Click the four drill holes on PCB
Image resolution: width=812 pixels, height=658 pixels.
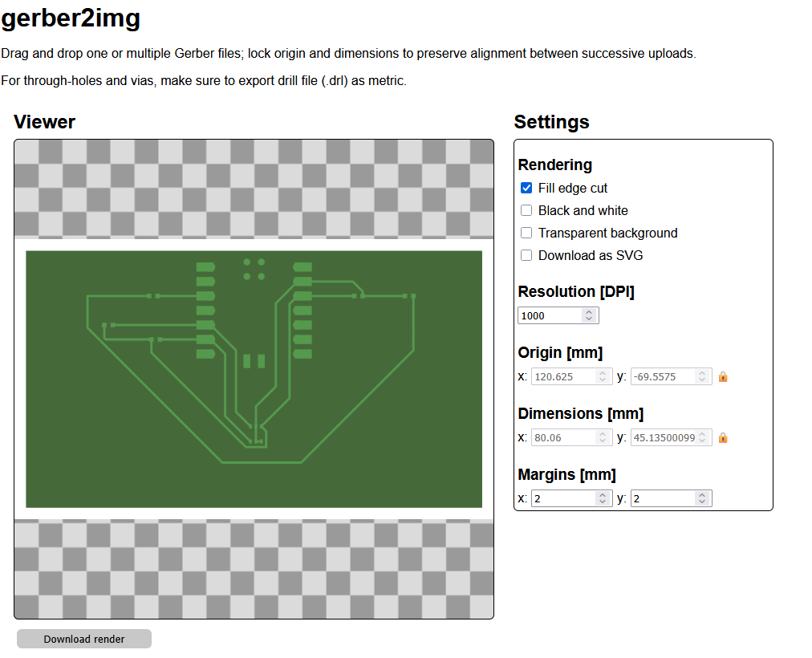click(254, 269)
